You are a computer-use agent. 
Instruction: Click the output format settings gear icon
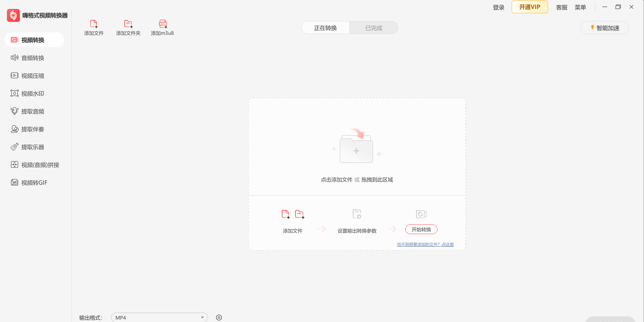point(219,318)
